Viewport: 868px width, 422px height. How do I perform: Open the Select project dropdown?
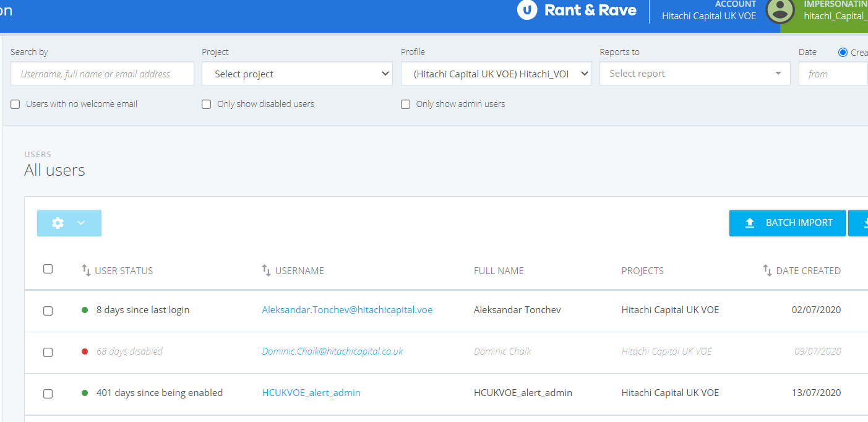[297, 74]
